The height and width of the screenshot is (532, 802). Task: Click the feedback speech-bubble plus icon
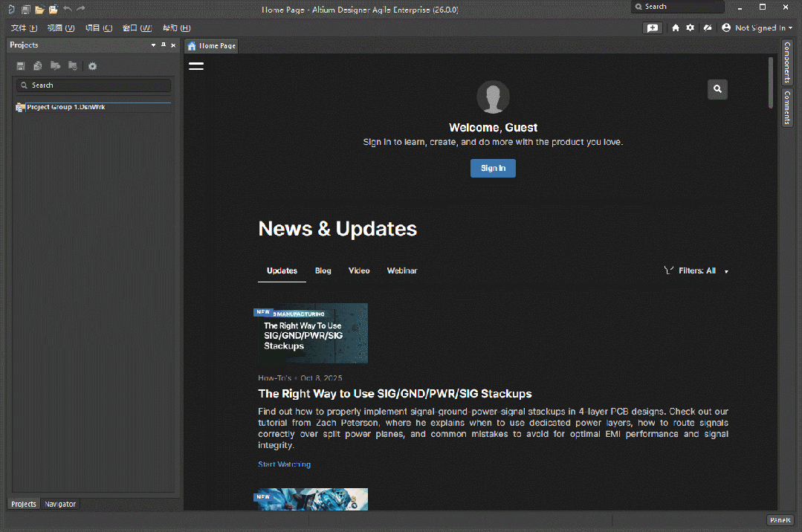(653, 28)
